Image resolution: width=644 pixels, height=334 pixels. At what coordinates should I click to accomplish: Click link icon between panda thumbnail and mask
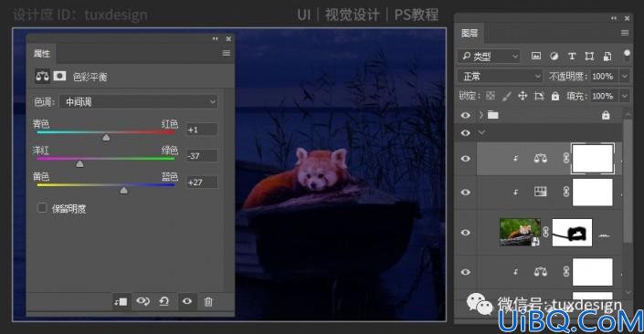pyautogui.click(x=546, y=232)
